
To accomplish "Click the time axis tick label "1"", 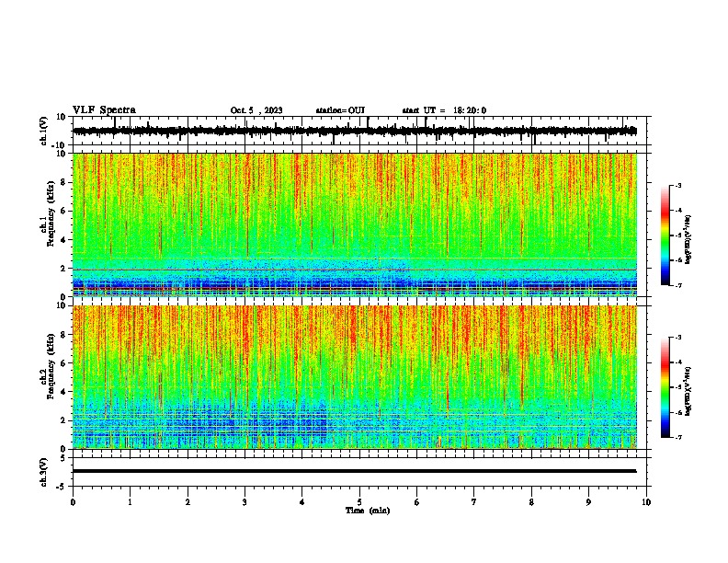I will coord(130,502).
